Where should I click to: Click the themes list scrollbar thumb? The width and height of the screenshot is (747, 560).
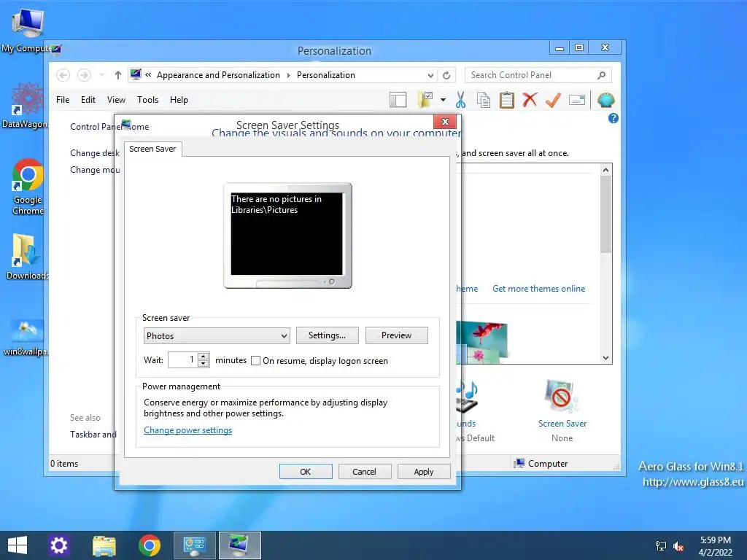605,214
